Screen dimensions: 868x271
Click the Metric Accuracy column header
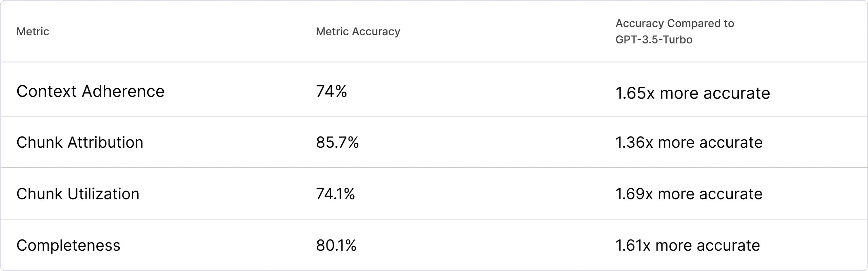[358, 32]
